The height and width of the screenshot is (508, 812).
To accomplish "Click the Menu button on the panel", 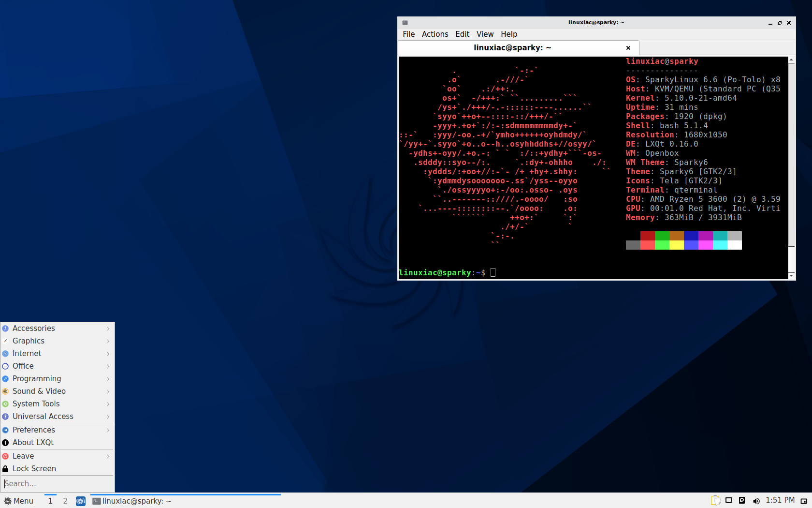I will 19,501.
